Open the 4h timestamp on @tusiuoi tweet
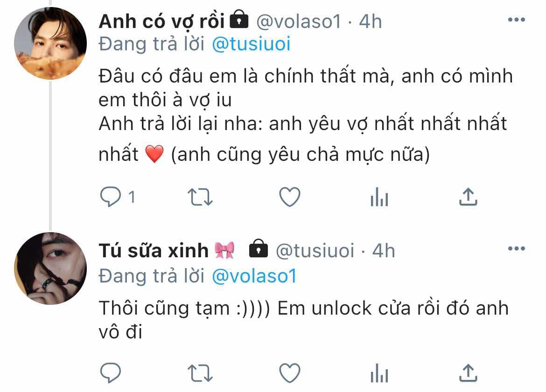 coord(384,251)
